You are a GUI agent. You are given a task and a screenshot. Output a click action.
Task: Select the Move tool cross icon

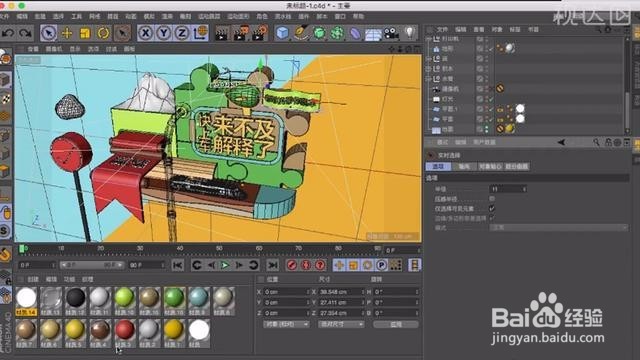point(67,33)
